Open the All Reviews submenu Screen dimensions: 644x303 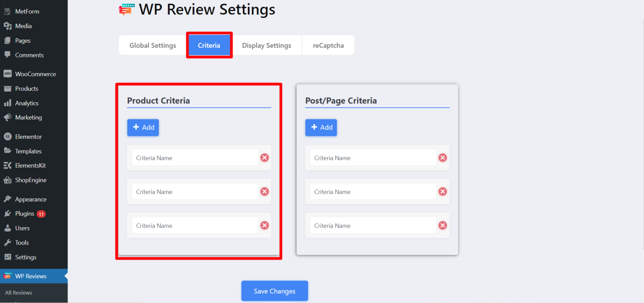(x=18, y=293)
